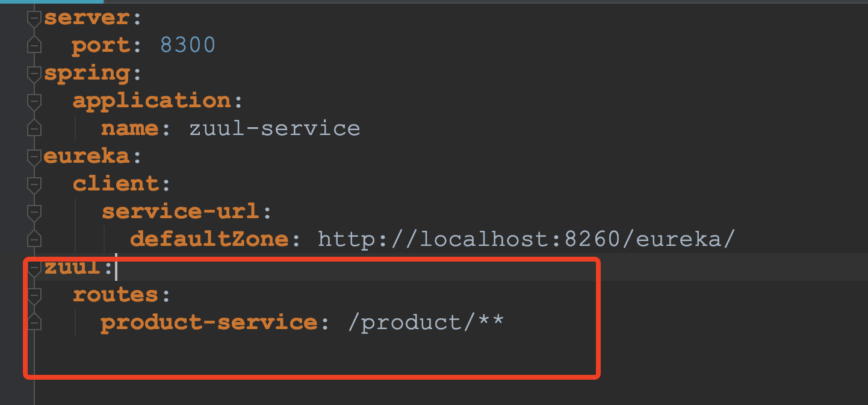Click the zuul key on highlighted line
The image size is (868, 405).
(x=72, y=268)
